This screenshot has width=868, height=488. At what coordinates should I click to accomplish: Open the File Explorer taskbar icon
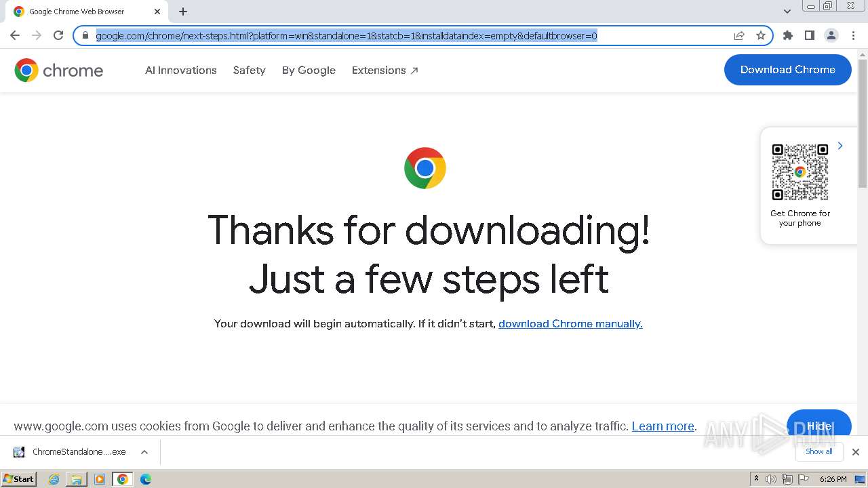tap(77, 479)
